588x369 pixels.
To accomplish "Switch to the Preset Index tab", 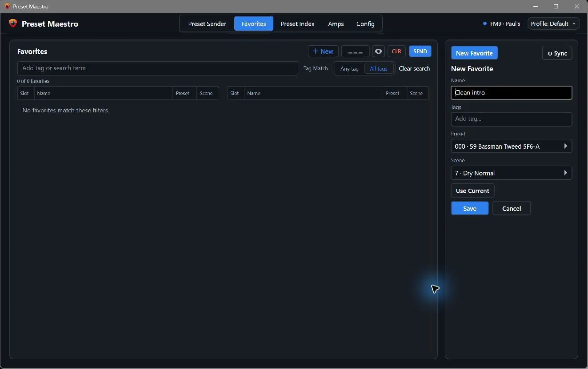I will click(x=297, y=24).
